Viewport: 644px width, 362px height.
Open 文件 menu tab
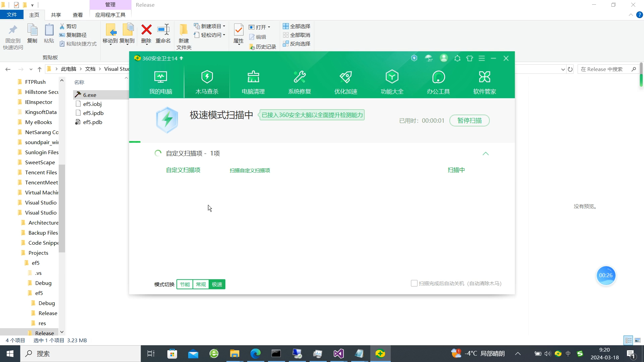[x=12, y=15]
